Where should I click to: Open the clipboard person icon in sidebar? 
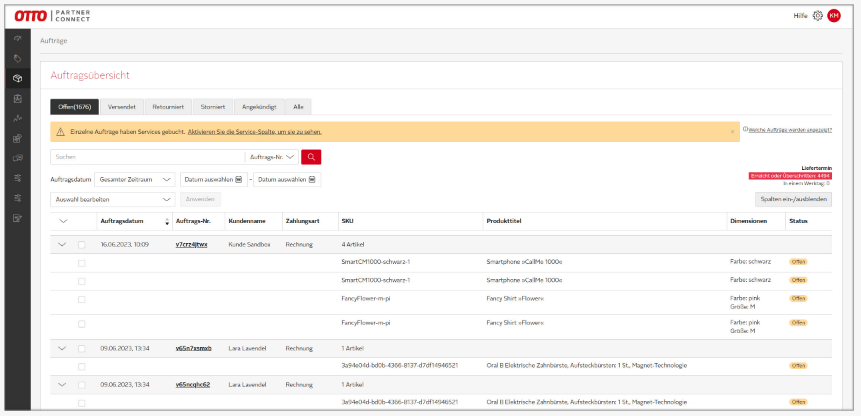tap(18, 98)
